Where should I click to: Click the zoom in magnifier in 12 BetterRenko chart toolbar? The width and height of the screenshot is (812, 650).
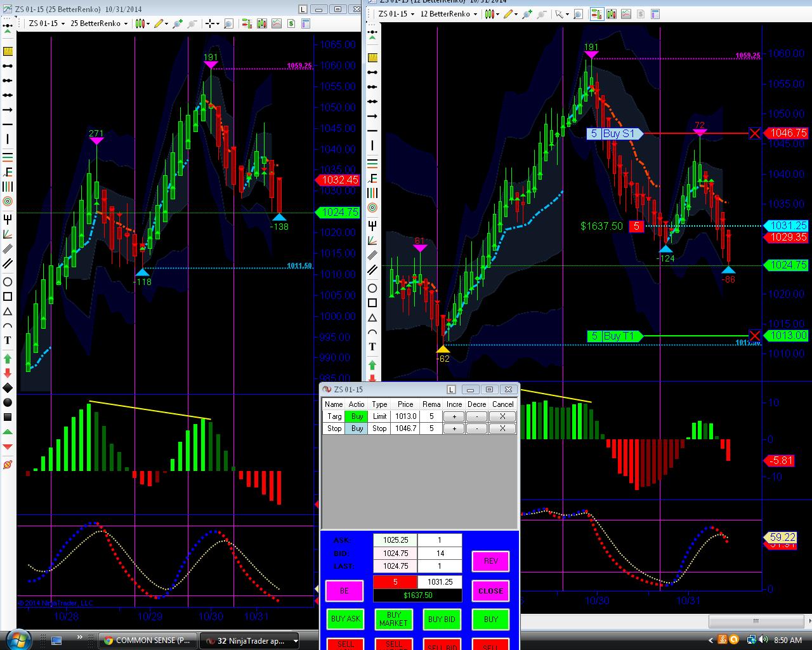click(528, 14)
